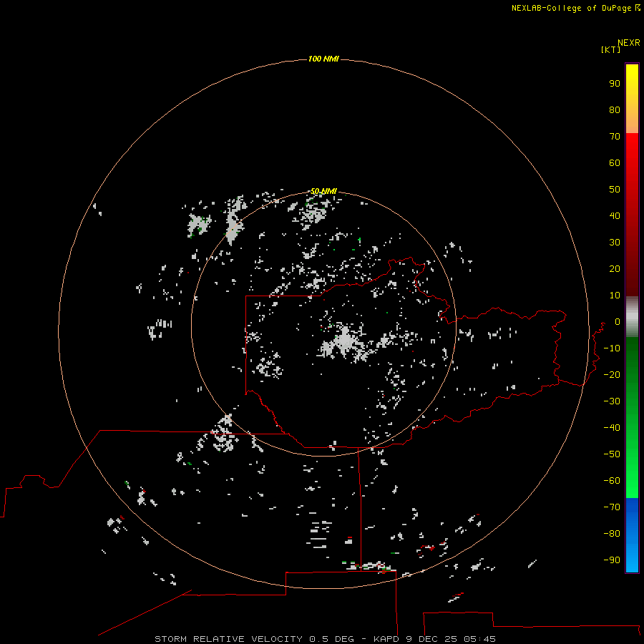The height and width of the screenshot is (644, 644).
Task: Click the 50 NMI range ring label
Action: pos(323,191)
